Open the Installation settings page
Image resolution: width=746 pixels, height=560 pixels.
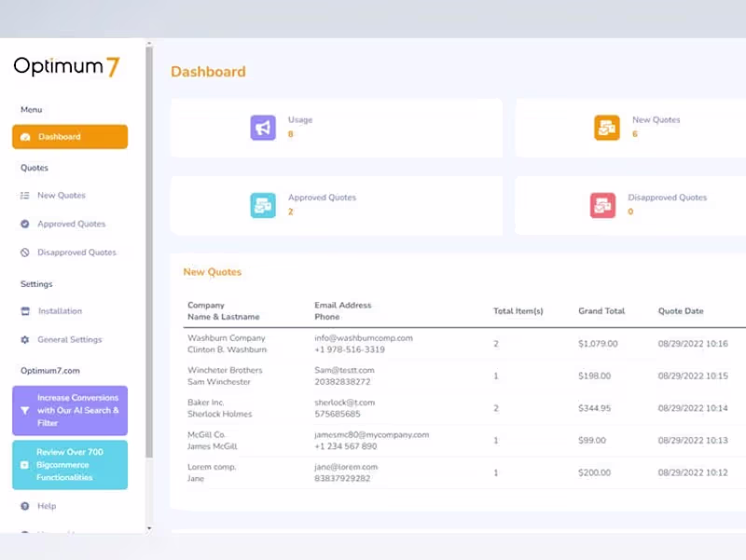click(60, 311)
